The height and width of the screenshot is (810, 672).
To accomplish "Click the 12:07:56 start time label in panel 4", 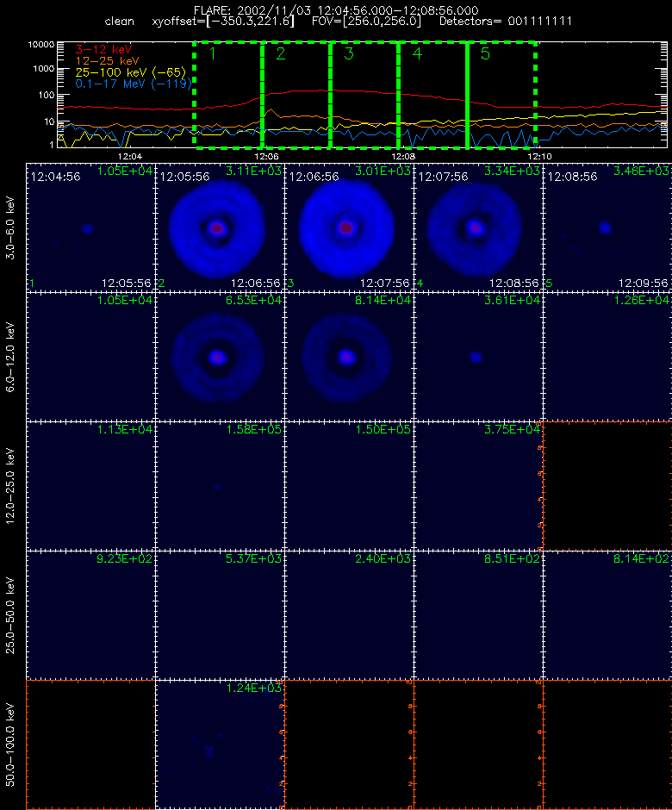I will (443, 177).
